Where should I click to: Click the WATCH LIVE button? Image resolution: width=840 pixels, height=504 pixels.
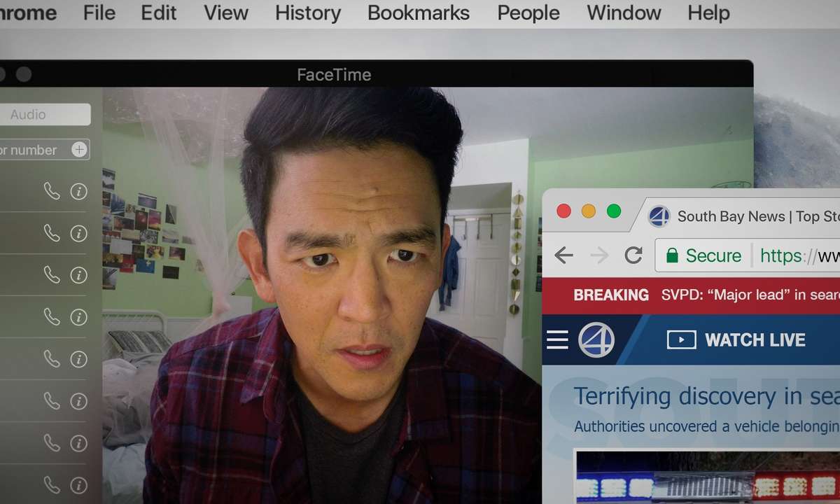coord(736,340)
